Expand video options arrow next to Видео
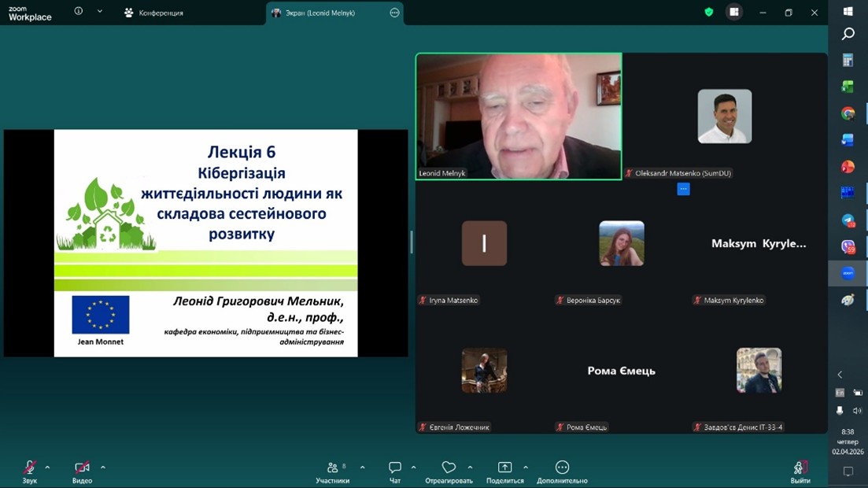This screenshot has width=868, height=488. (x=103, y=468)
